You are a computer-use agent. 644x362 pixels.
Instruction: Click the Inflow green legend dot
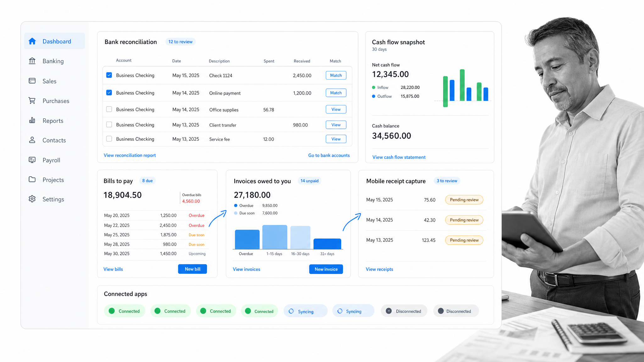point(374,88)
